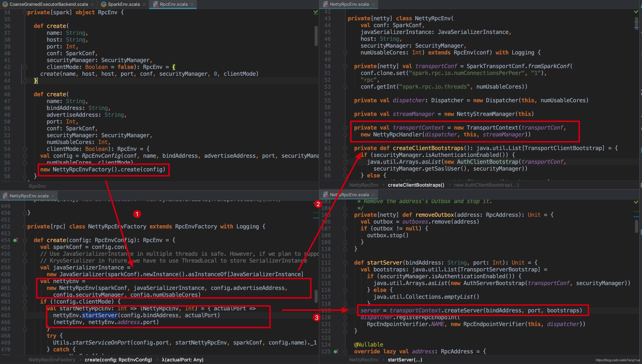Image resolution: width=642 pixels, height=364 pixels.
Task: Click the file icon on RpcEnv.scala tab
Action: [155, 4]
